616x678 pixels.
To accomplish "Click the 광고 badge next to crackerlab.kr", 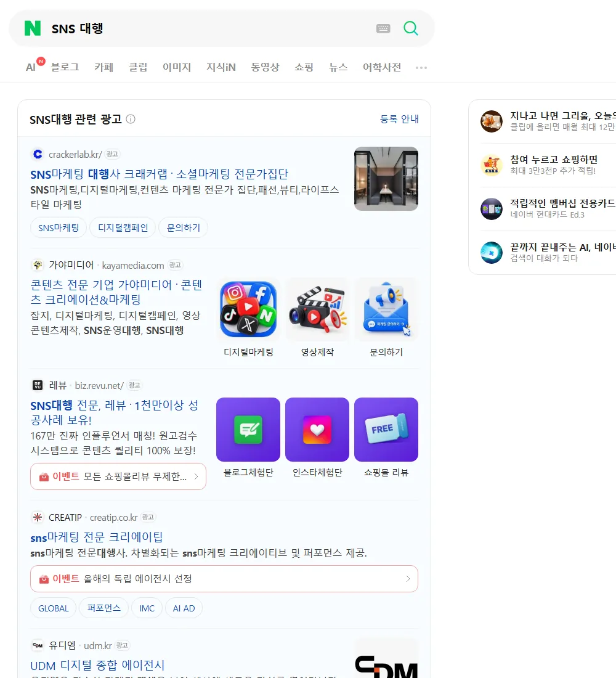I will pos(112,154).
